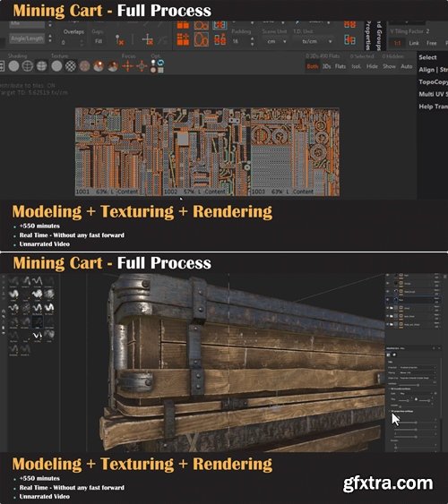The image size is (448, 504).
Task: Open the second Properties dropdown
Action: tap(418, 372)
